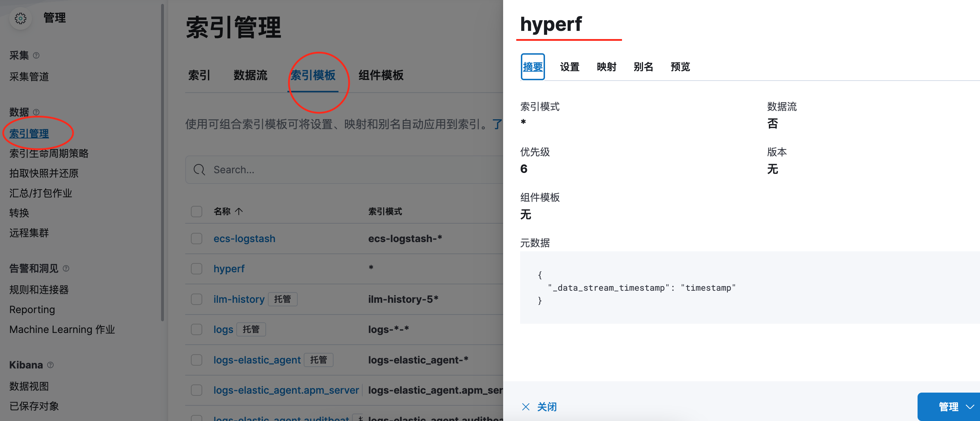The width and height of the screenshot is (980, 421).
Task: Toggle the hyperf template checkbox
Action: (196, 269)
